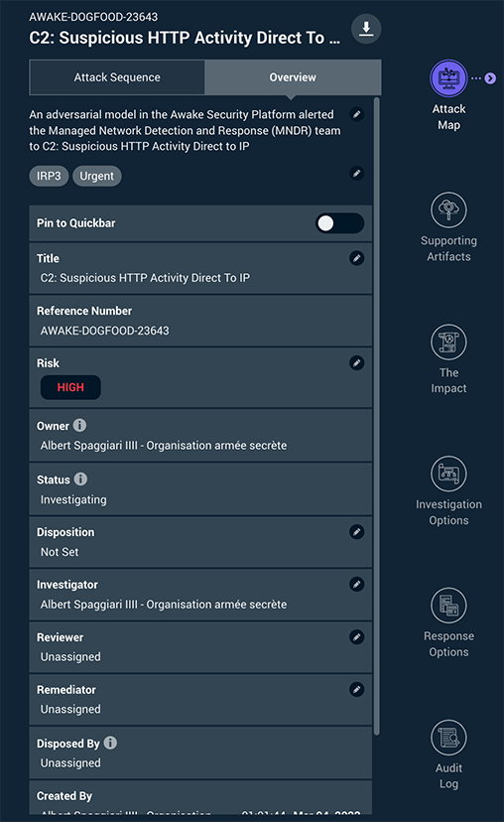Click the HIGH risk badge
Screen dimensions: 504x822
click(x=70, y=387)
